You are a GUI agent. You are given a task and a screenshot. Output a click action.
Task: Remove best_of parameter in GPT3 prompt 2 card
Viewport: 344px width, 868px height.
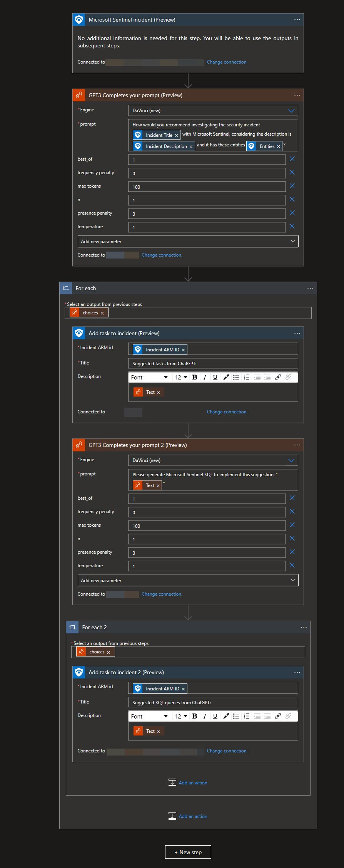tap(292, 498)
